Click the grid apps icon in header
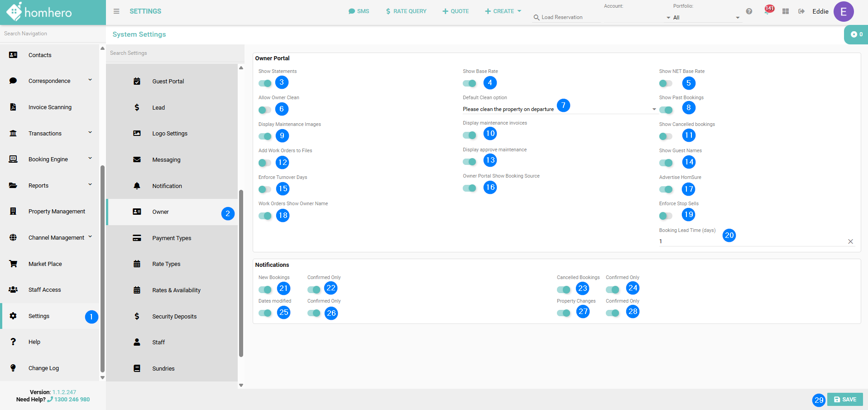 [786, 11]
